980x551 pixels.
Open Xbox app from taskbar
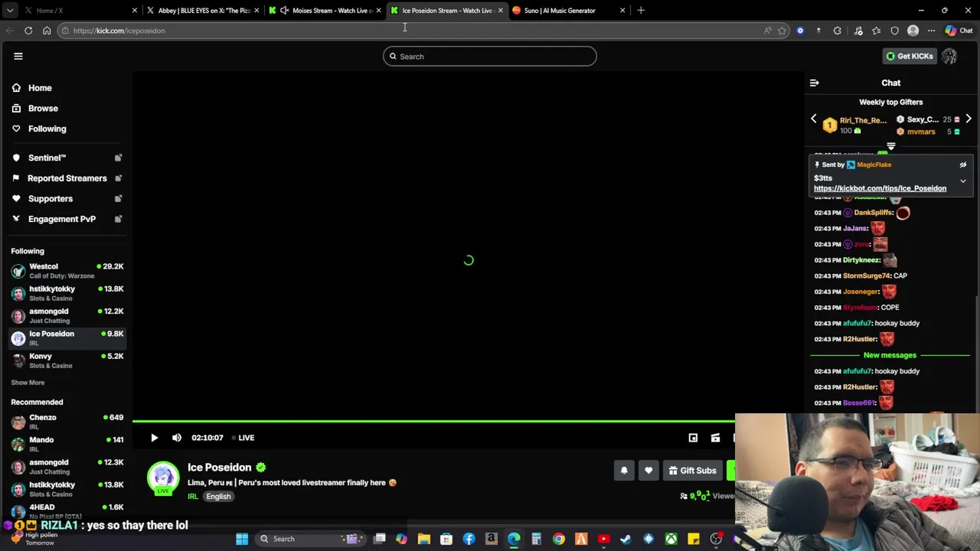click(x=671, y=539)
